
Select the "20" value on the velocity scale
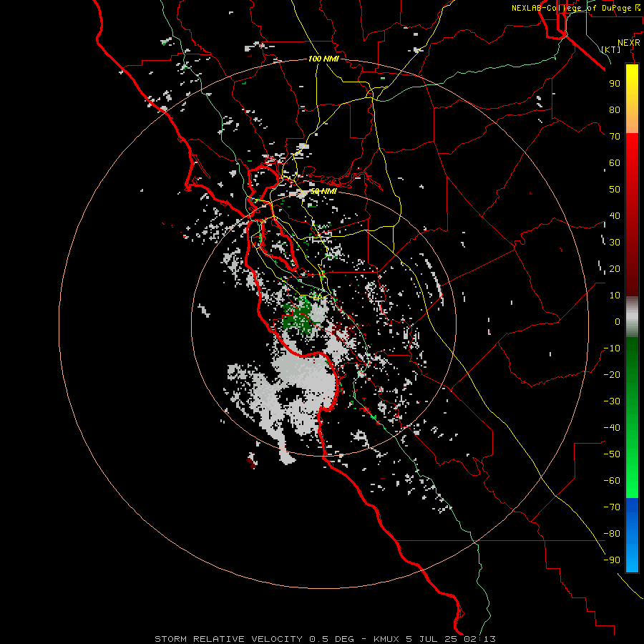615,269
